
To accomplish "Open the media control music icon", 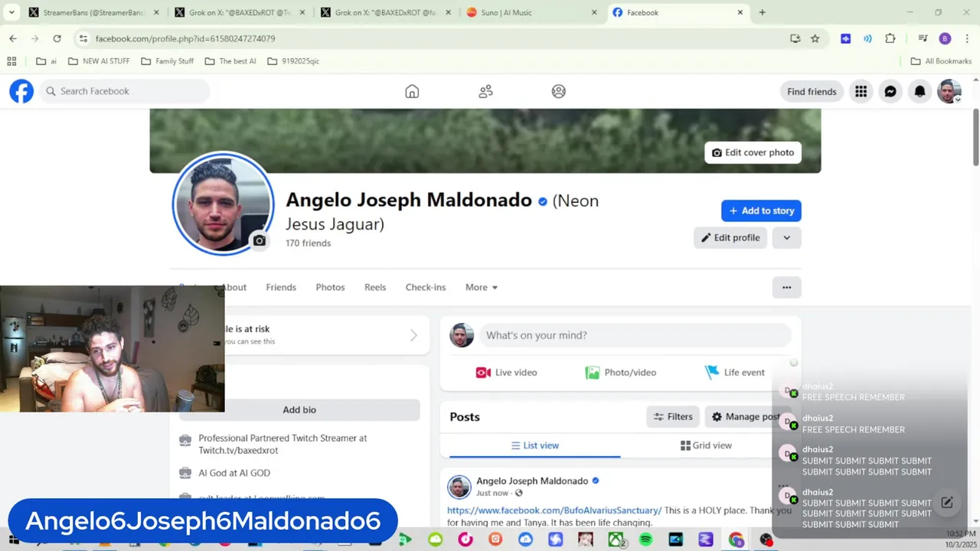I will (923, 38).
